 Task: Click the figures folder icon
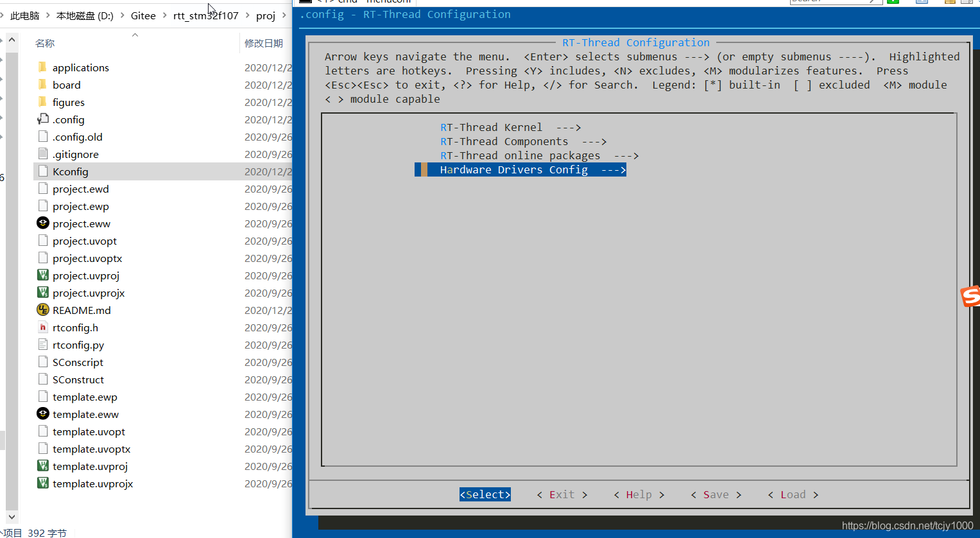[42, 102]
